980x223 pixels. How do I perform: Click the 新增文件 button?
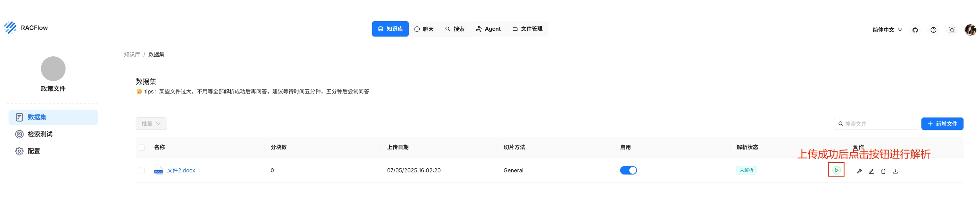pyautogui.click(x=942, y=124)
